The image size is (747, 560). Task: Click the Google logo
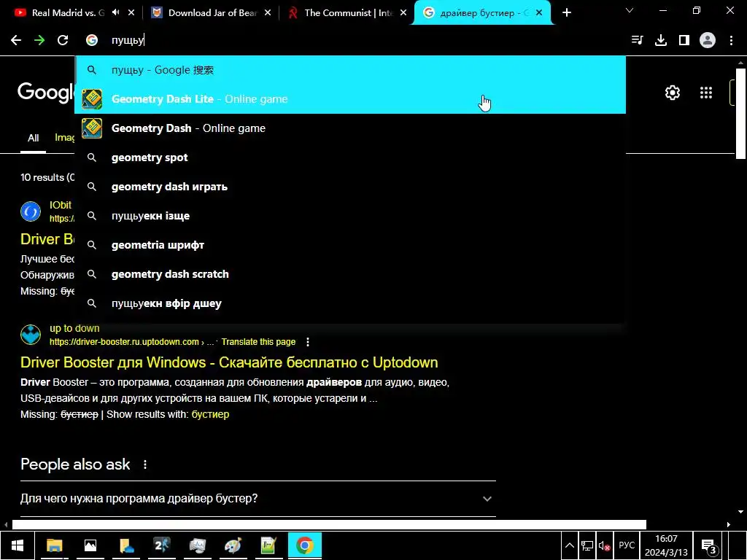[x=46, y=92]
